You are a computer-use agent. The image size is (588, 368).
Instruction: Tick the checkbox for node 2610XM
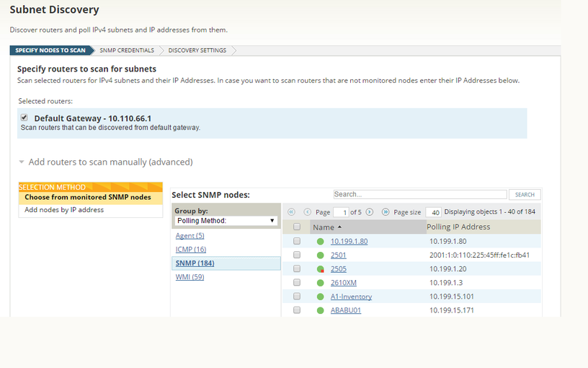point(297,282)
